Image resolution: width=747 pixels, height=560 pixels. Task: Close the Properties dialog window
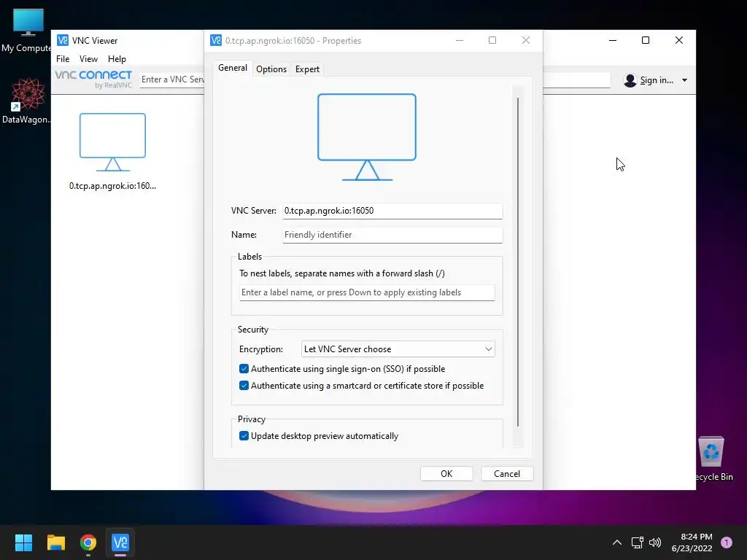click(x=526, y=41)
